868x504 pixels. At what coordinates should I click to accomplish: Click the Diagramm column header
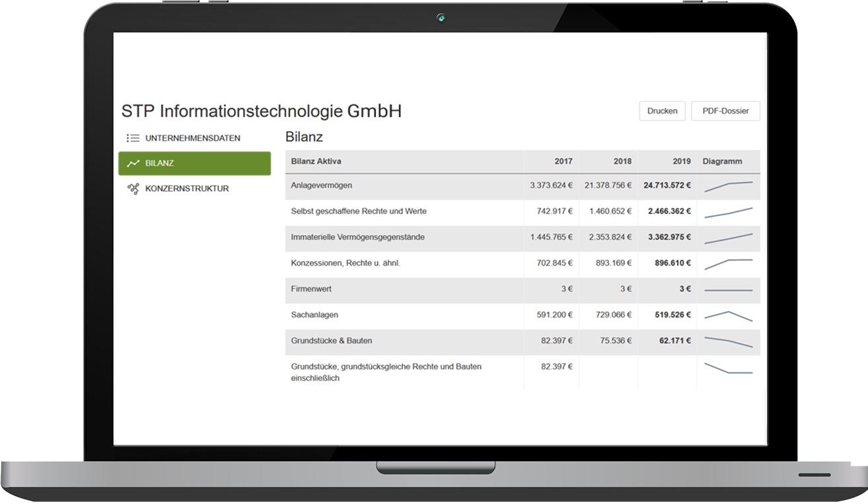pos(722,161)
